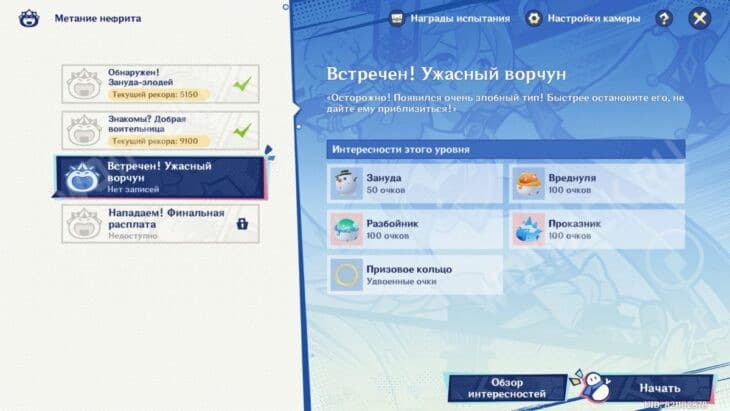Click the checkmark on Зануда-злодей stage
The width and height of the screenshot is (730, 411).
pyautogui.click(x=242, y=84)
